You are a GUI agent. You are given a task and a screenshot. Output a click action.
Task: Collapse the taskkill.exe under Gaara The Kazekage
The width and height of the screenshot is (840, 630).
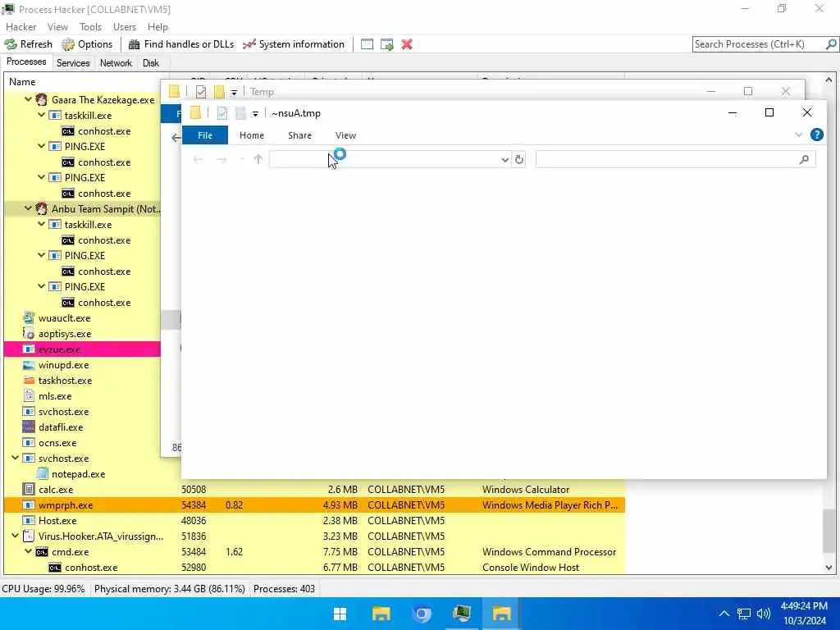click(41, 115)
